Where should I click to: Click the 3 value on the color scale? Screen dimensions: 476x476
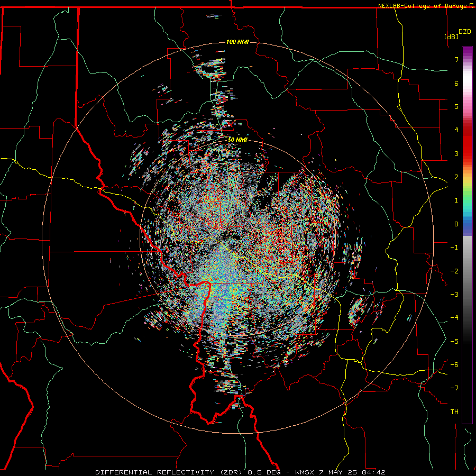456,153
